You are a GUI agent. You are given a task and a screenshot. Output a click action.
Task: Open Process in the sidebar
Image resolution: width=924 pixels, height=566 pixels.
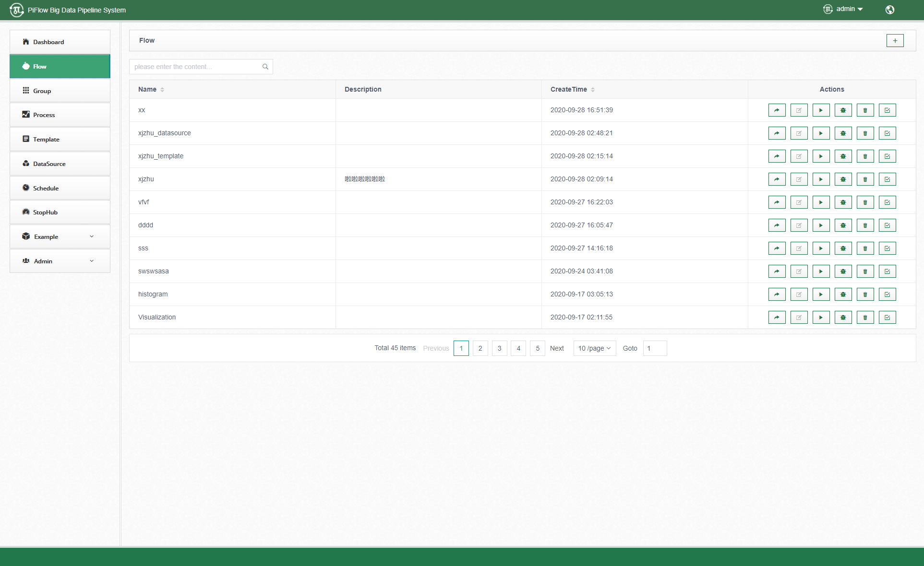click(60, 115)
